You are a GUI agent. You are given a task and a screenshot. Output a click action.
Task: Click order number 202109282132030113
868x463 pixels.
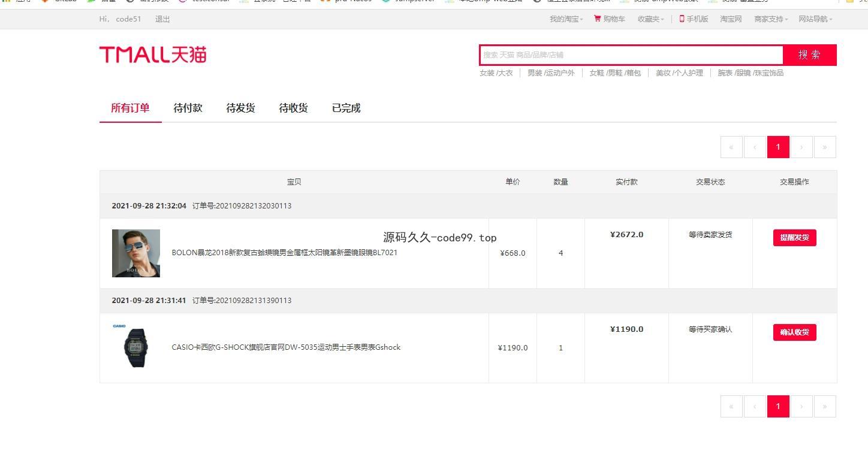click(x=253, y=205)
